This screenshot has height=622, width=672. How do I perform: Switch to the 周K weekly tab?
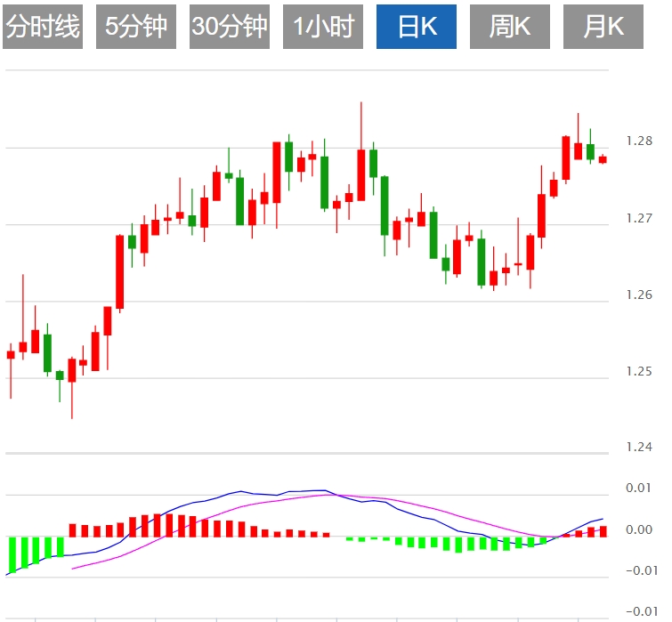coord(510,27)
